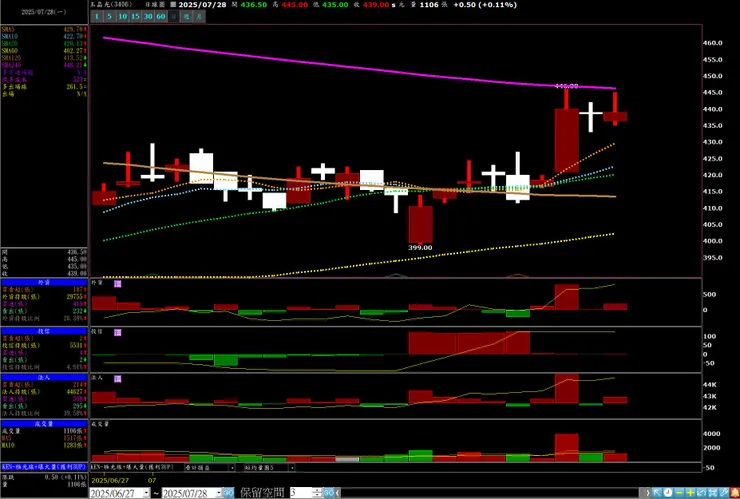Open settings icon on 投信 panel
This screenshot has width=740, height=499.
pyautogui.click(x=118, y=333)
